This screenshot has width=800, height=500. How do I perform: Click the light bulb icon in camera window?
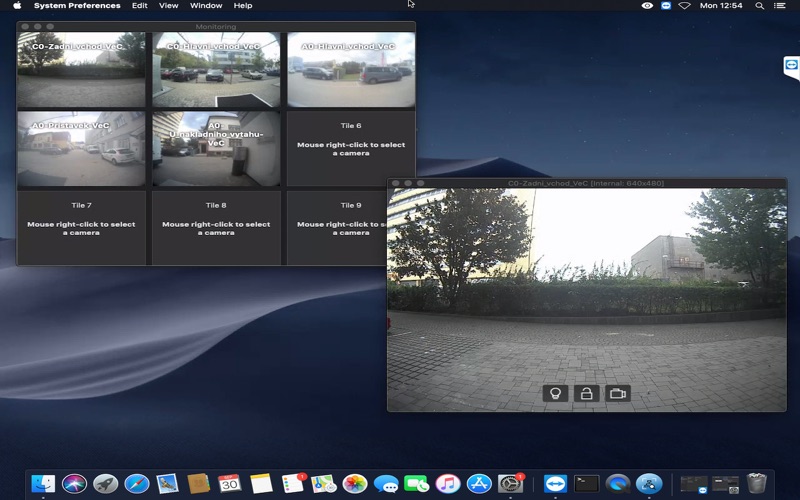555,393
